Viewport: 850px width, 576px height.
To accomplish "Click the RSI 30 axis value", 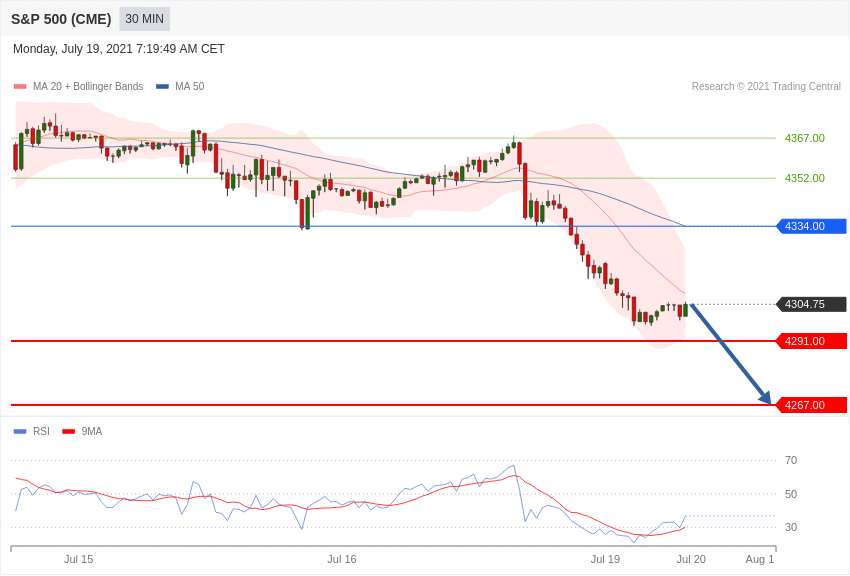I will pos(791,527).
